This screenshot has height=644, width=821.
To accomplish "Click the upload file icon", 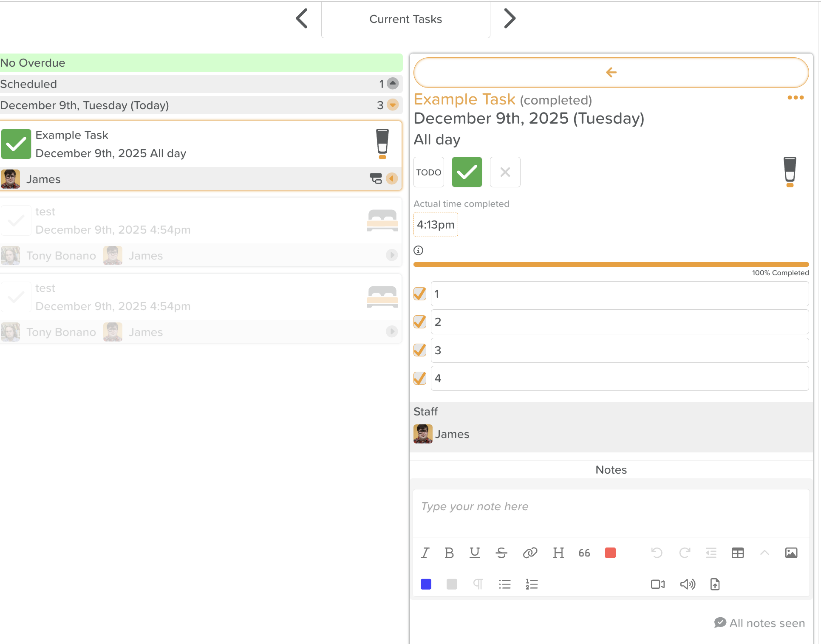I will pyautogui.click(x=715, y=584).
